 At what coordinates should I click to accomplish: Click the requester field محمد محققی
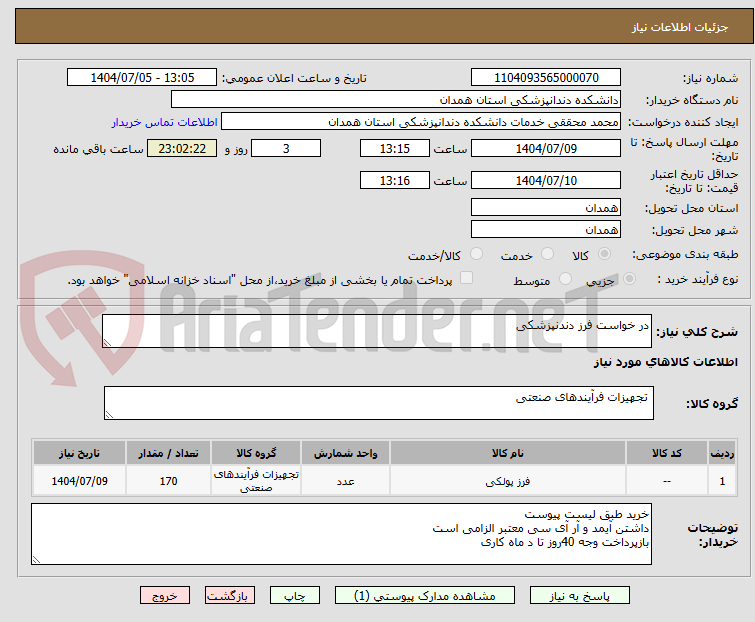tap(421, 122)
